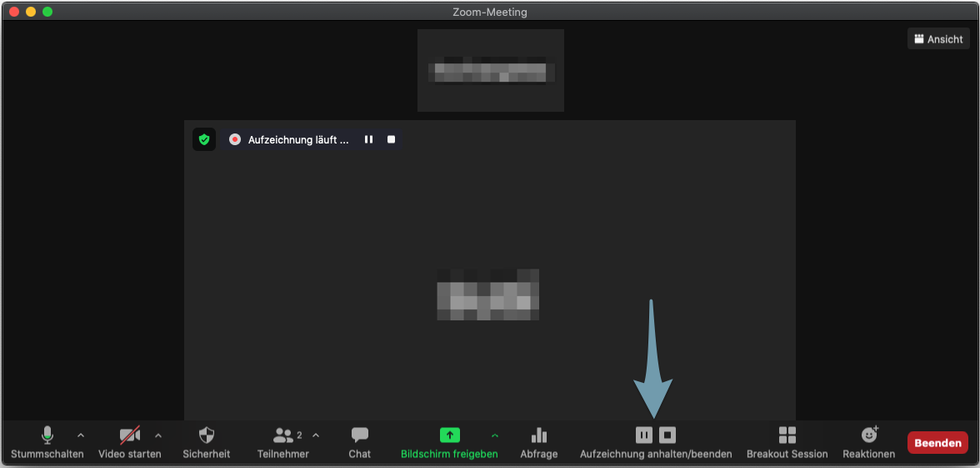Select the small participant video thumbnail
Viewport: 980px width, 468px height.
pyautogui.click(x=490, y=70)
